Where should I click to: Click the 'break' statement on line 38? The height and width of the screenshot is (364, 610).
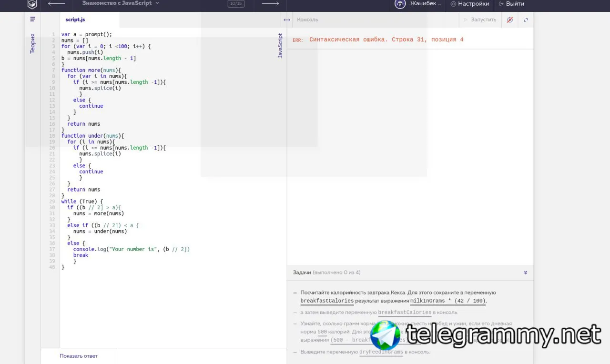point(81,255)
